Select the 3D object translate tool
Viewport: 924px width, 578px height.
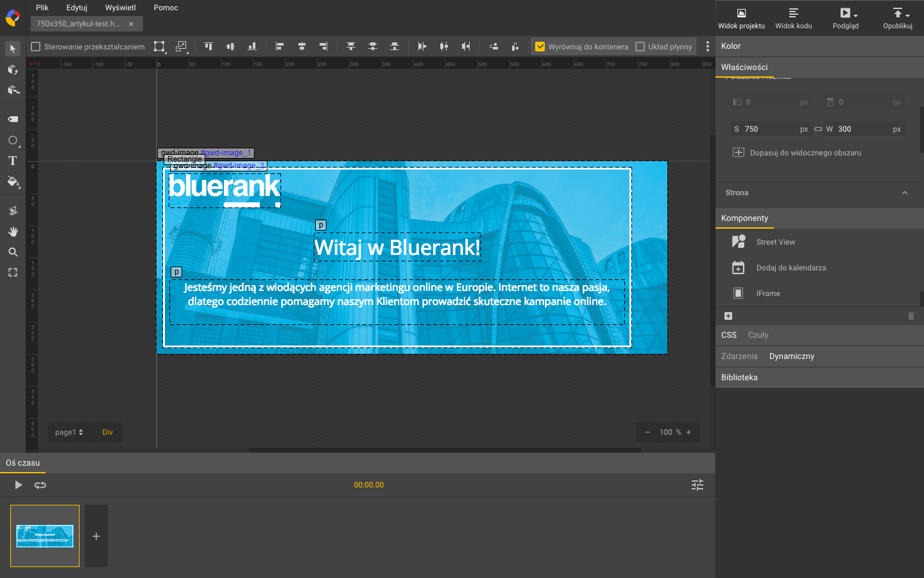13,90
